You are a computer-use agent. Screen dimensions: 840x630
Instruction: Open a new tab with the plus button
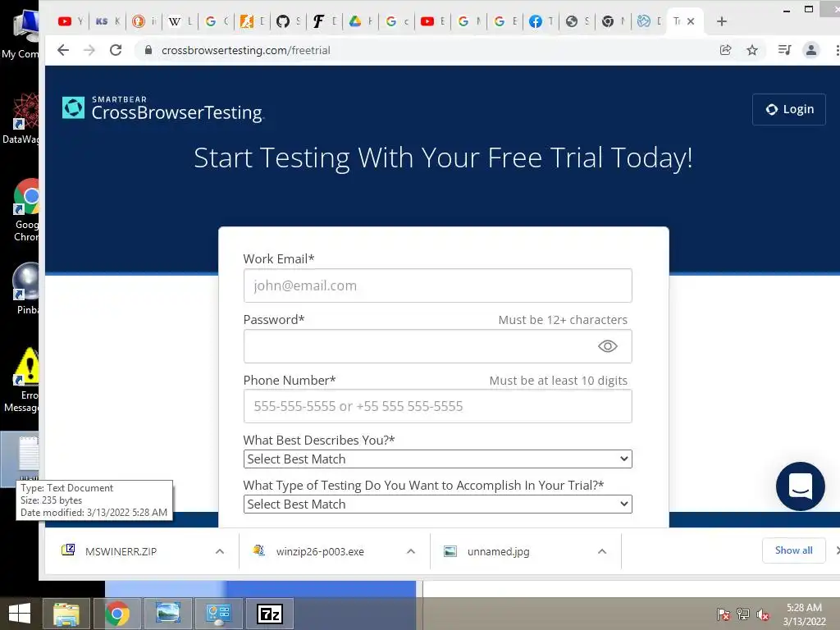tap(722, 21)
